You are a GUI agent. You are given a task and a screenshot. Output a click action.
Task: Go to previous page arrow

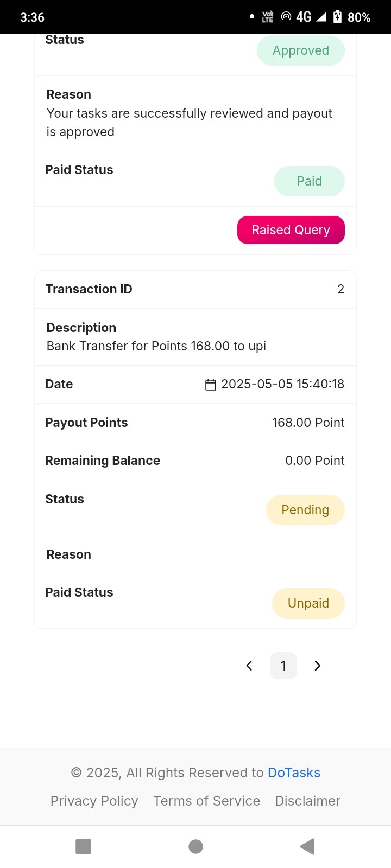point(249,666)
